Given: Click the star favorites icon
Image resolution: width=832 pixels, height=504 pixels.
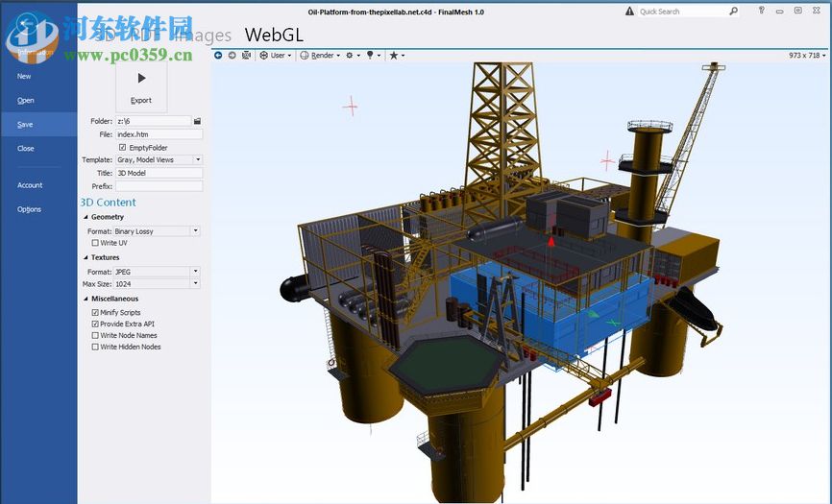Looking at the screenshot, I should (x=393, y=56).
